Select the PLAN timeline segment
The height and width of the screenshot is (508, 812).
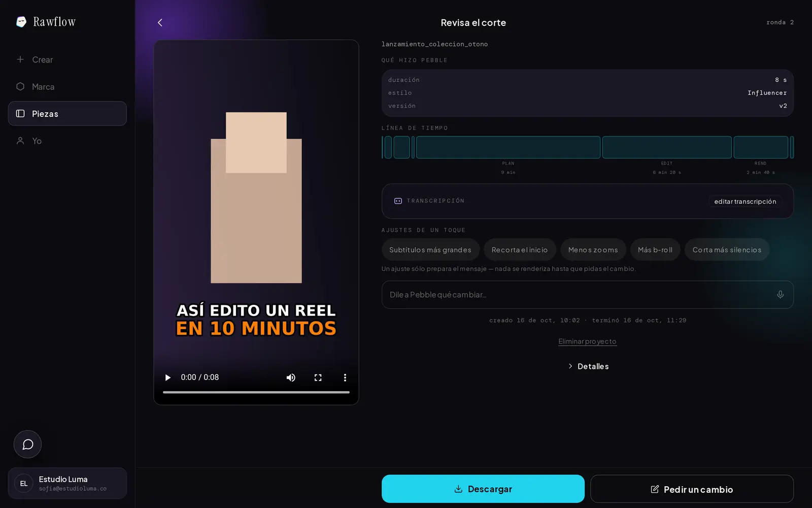pyautogui.click(x=508, y=147)
